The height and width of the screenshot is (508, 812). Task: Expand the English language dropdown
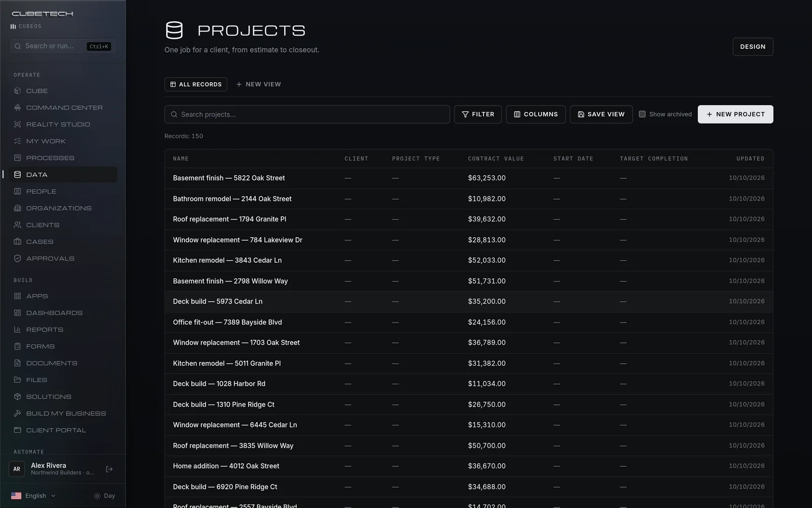pyautogui.click(x=33, y=496)
